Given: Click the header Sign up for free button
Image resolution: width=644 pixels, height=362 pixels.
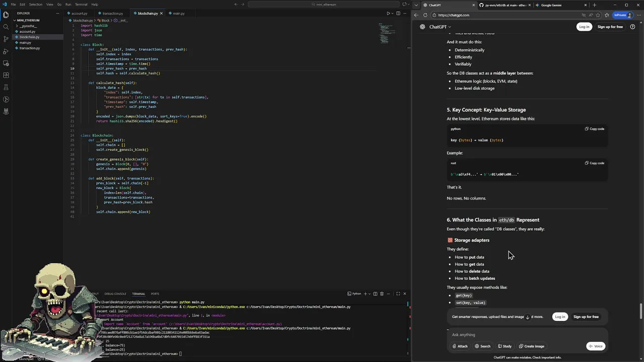Looking at the screenshot, I should pos(610,27).
